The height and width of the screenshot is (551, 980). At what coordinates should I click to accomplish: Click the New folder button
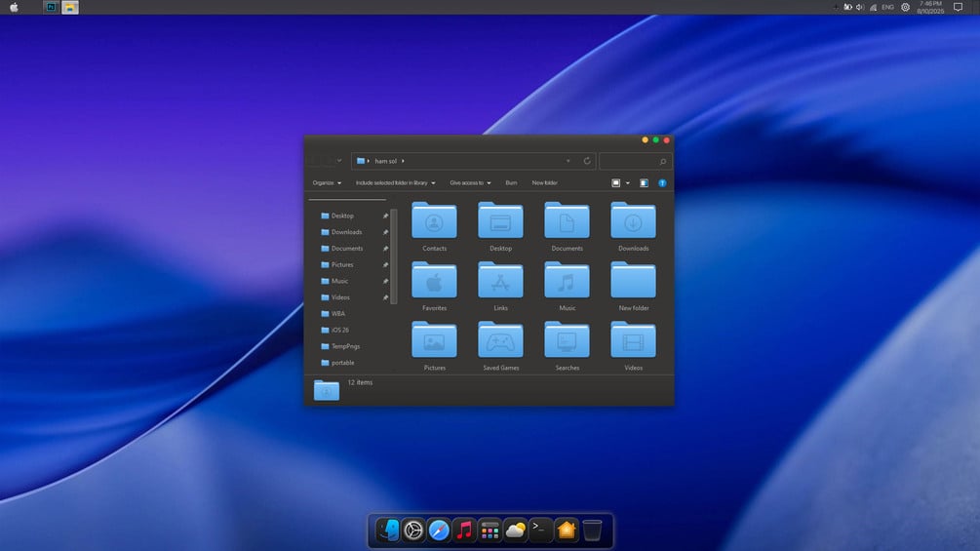[x=544, y=183]
